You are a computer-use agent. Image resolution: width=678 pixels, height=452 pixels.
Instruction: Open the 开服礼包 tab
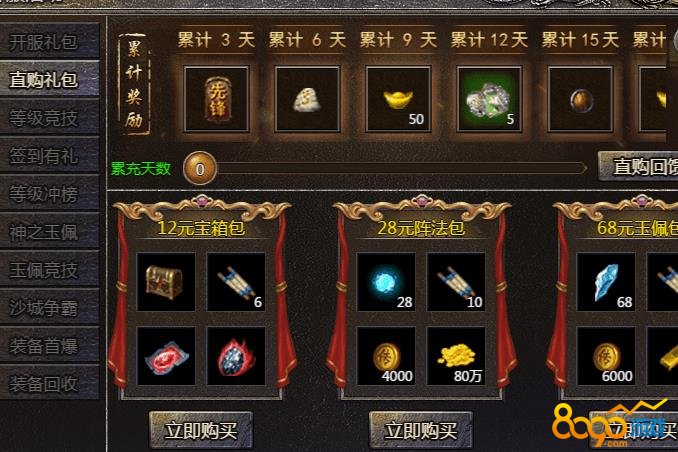tap(49, 42)
